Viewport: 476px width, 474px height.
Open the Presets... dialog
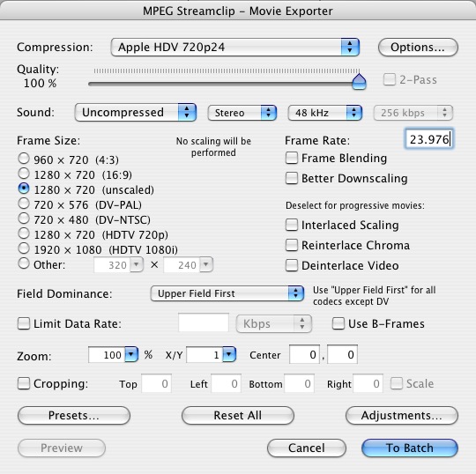[x=74, y=415]
